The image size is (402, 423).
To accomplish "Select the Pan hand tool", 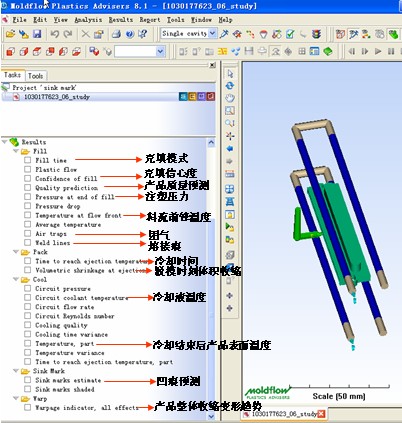I will [230, 98].
